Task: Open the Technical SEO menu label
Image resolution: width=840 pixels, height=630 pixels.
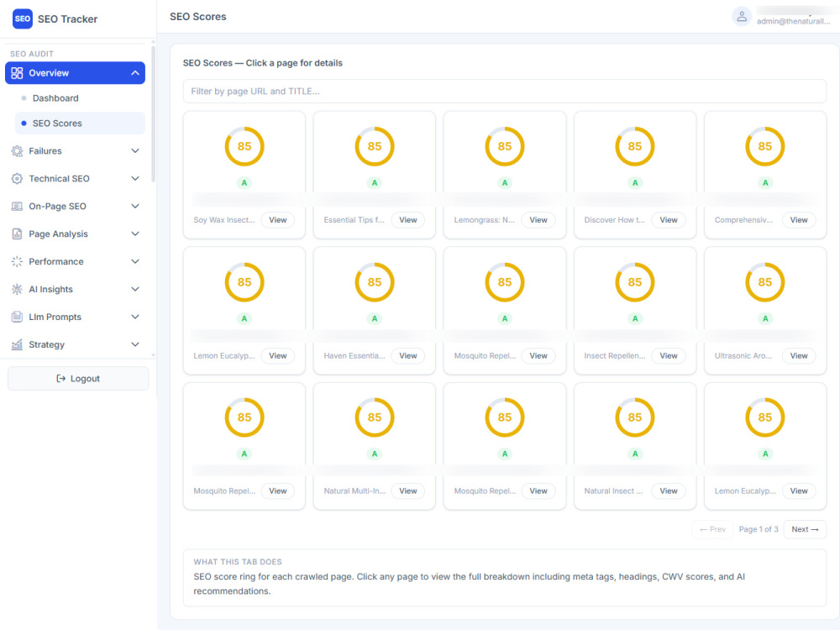Action: (59, 178)
